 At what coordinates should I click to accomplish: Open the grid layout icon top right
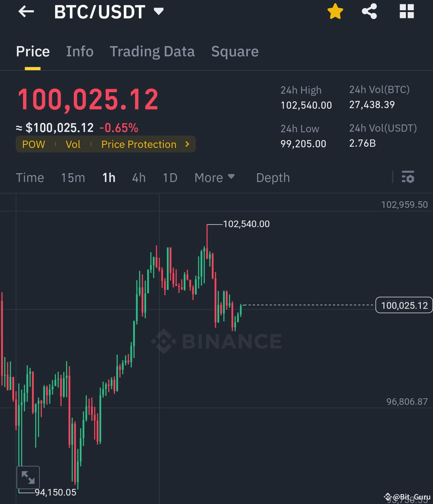pyautogui.click(x=407, y=11)
